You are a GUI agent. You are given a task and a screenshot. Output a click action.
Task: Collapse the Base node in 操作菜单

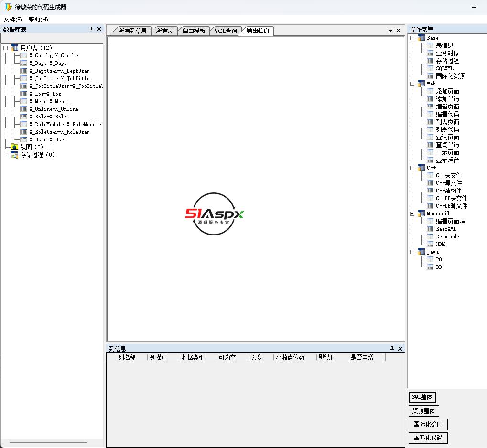click(x=412, y=38)
